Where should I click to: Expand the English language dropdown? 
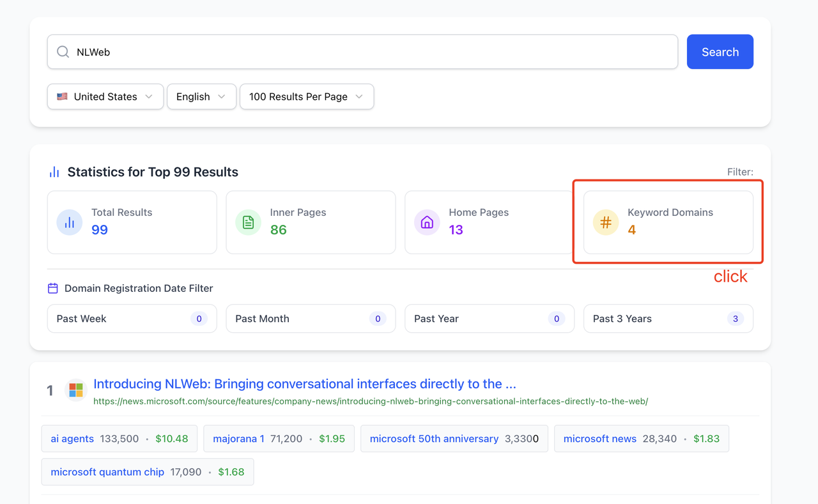click(x=201, y=96)
